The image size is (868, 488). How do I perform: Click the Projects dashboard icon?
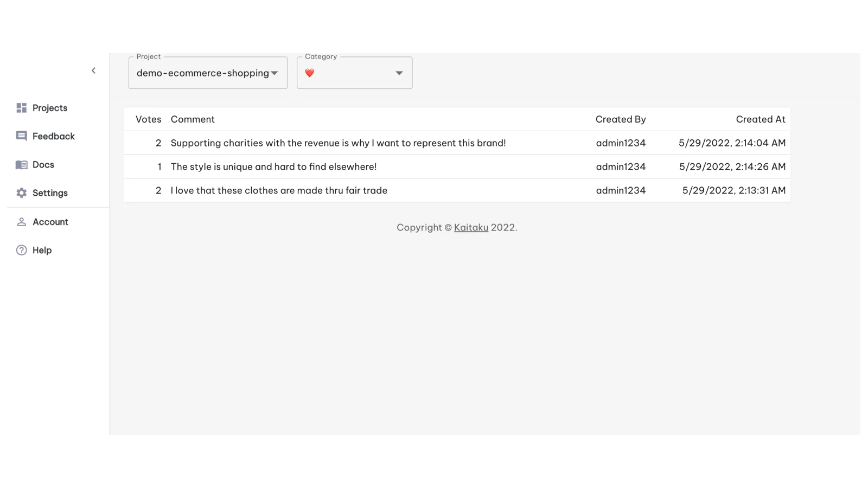click(21, 108)
